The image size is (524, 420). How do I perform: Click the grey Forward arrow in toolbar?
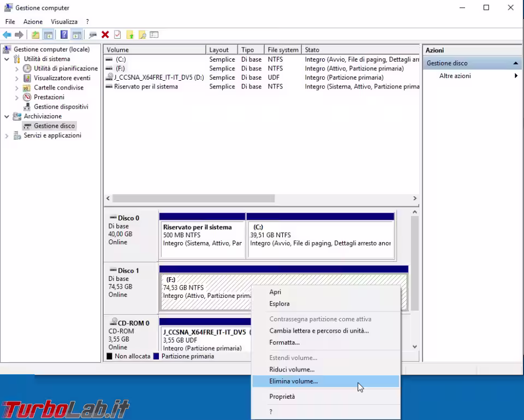click(19, 35)
